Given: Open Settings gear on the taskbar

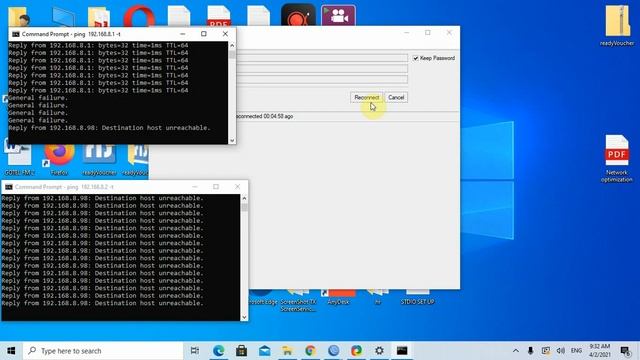Looking at the screenshot, I should (379, 351).
